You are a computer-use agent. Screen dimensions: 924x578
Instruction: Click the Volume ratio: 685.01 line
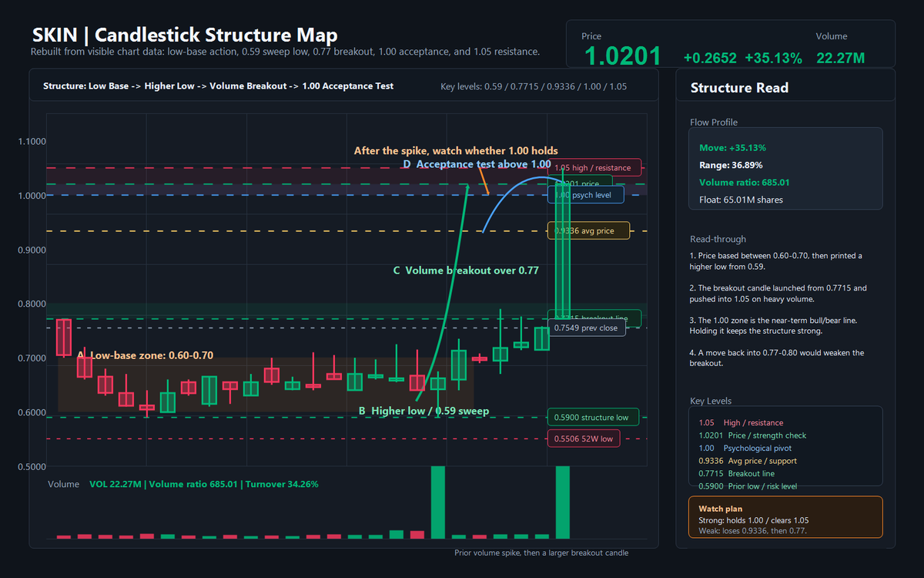click(x=745, y=183)
